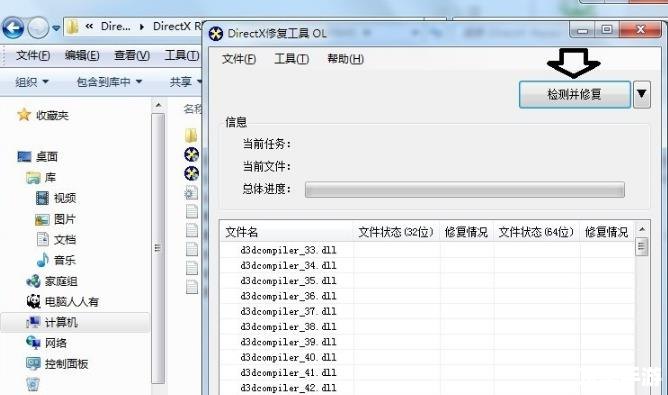Select the settings file icon with gear
The height and width of the screenshot is (395, 668).
point(191,193)
